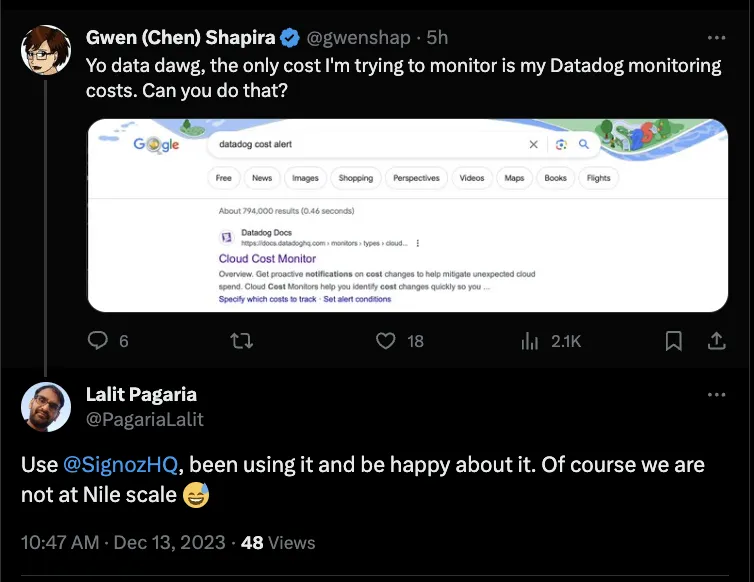Open Gwen Shapira's profile avatar
The height and width of the screenshot is (582, 754).
(x=46, y=50)
